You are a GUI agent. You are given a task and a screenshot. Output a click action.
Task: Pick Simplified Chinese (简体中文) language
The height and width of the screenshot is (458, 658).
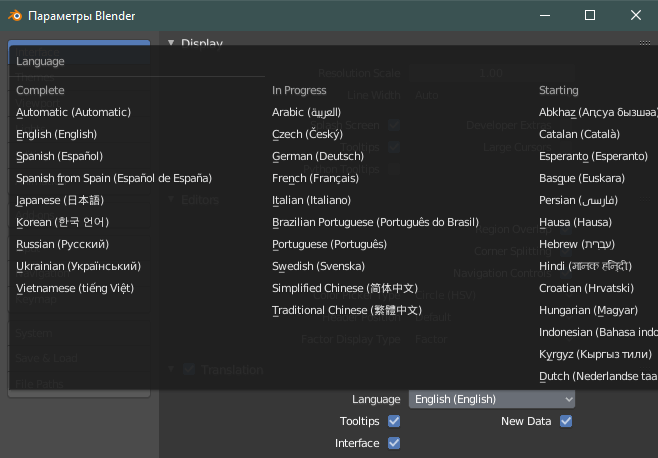[344, 288]
